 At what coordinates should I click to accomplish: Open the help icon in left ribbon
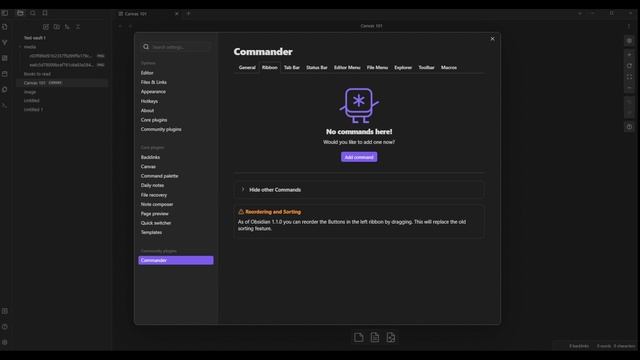coord(4,327)
